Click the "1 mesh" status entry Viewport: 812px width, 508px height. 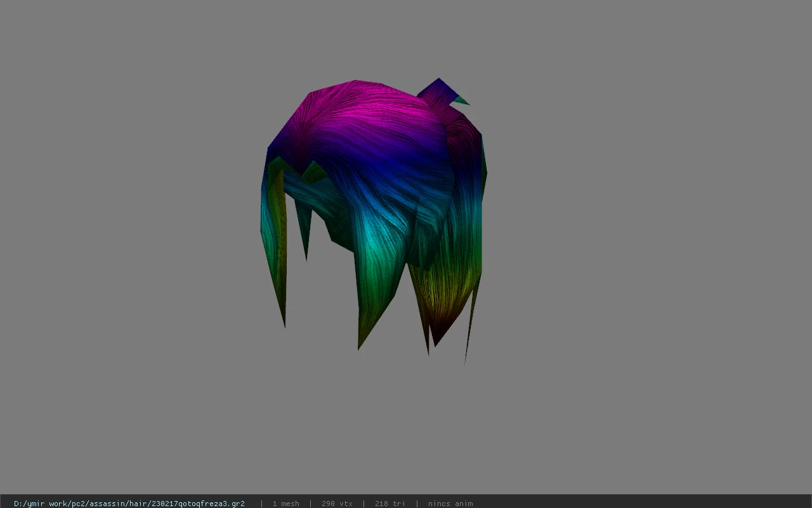(285, 504)
